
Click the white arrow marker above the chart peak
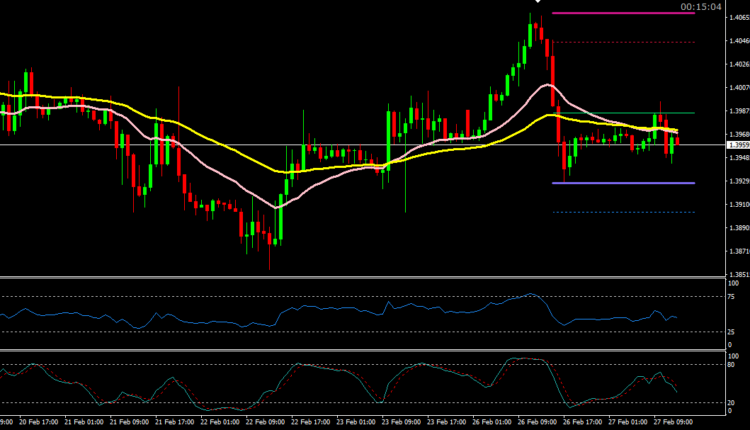(x=538, y=2)
